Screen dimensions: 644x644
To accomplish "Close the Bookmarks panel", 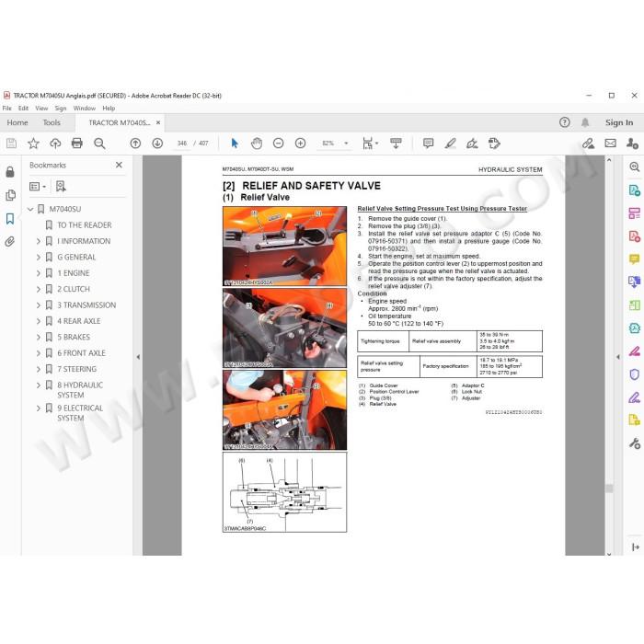I will click(x=119, y=165).
